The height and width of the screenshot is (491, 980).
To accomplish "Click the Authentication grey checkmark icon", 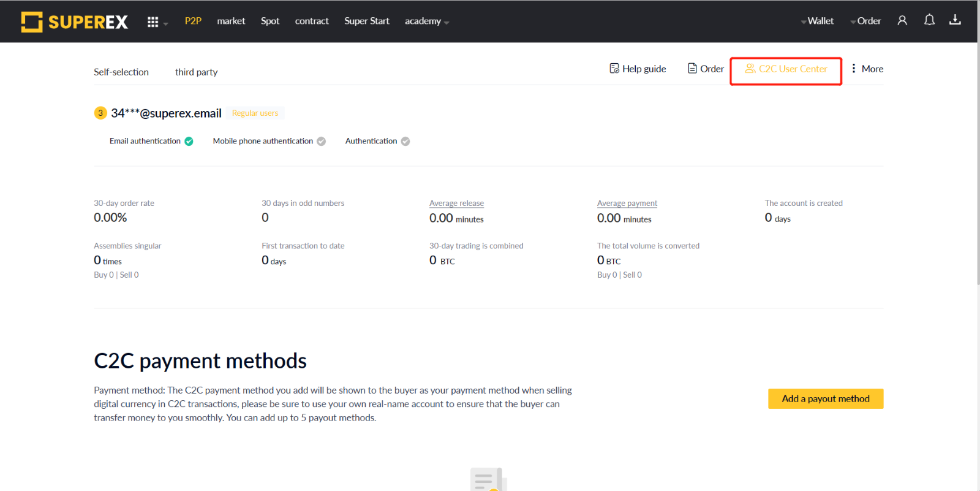I will pos(405,142).
